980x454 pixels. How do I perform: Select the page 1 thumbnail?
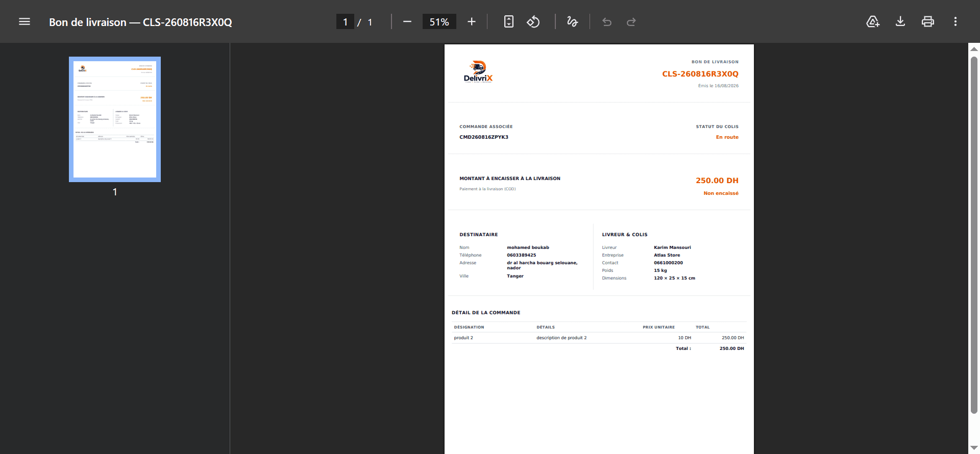115,119
